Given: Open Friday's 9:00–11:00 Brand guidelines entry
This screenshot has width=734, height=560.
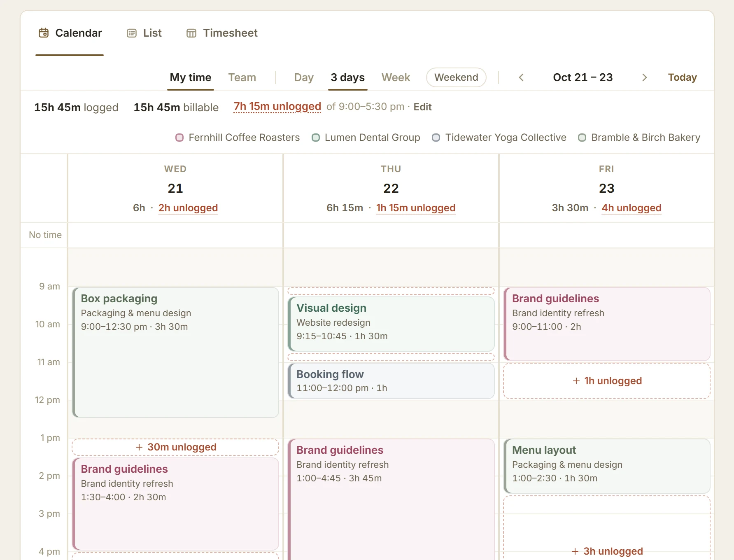Looking at the screenshot, I should (607, 324).
